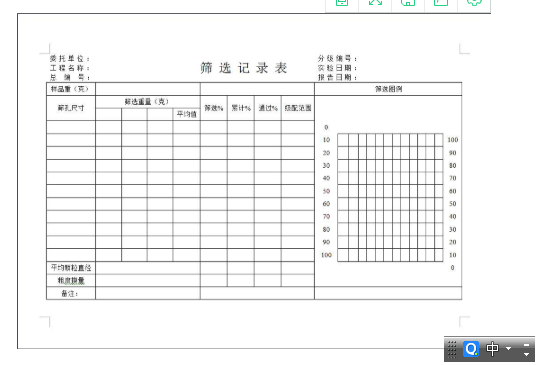Grab the dotted grip handle of IME bar
The image size is (550, 365).
(452, 349)
